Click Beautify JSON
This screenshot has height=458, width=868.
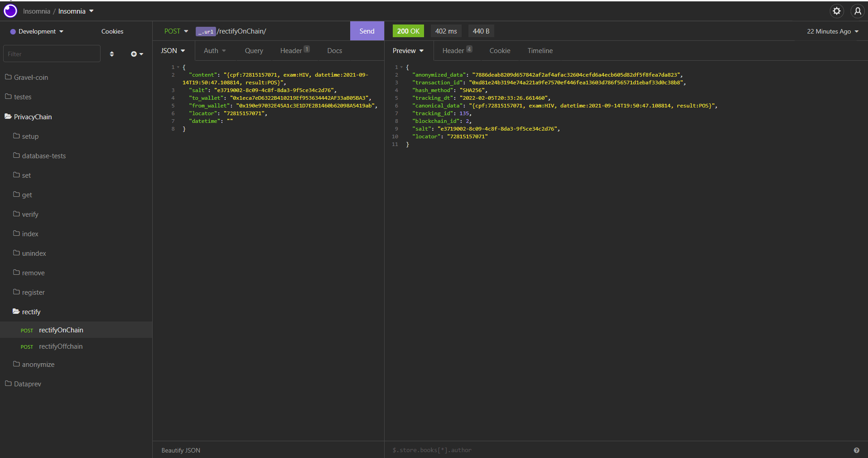[x=181, y=450]
